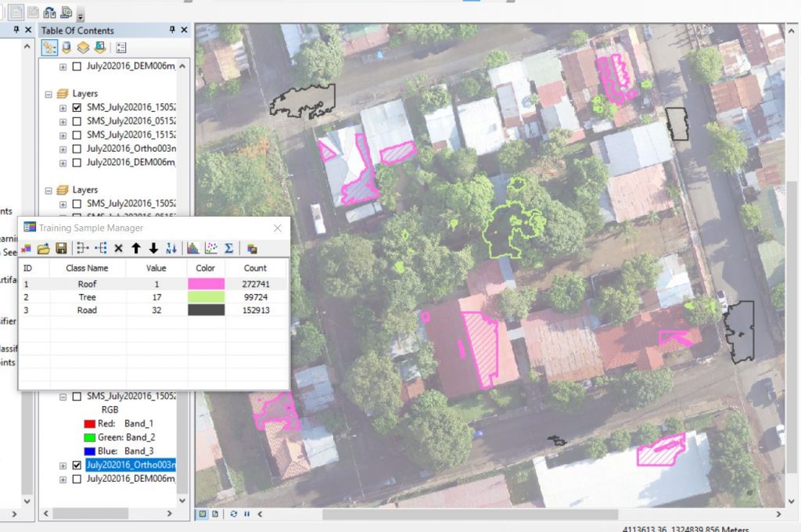Create a signature file from samples

point(252,248)
